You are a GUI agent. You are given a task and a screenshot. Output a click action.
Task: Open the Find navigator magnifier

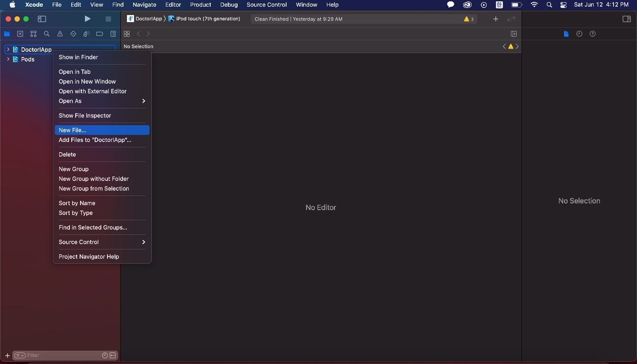[x=46, y=34]
